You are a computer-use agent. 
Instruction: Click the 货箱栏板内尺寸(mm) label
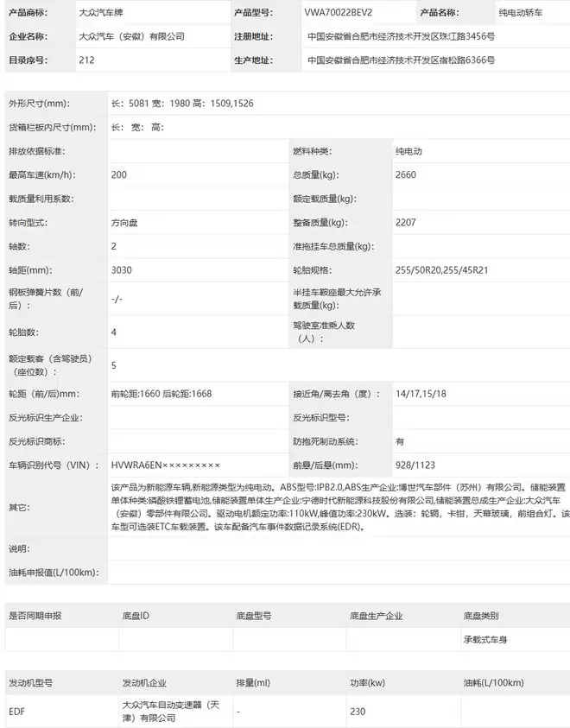[53, 127]
